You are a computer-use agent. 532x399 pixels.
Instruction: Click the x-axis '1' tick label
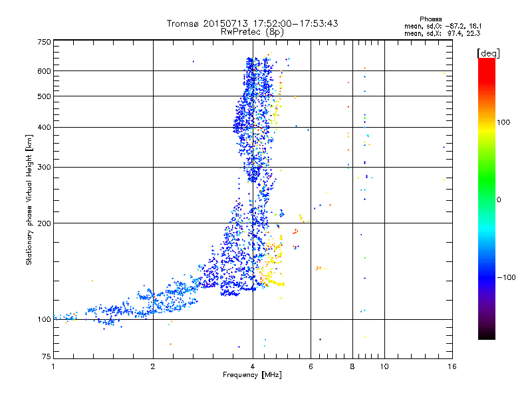53,366
